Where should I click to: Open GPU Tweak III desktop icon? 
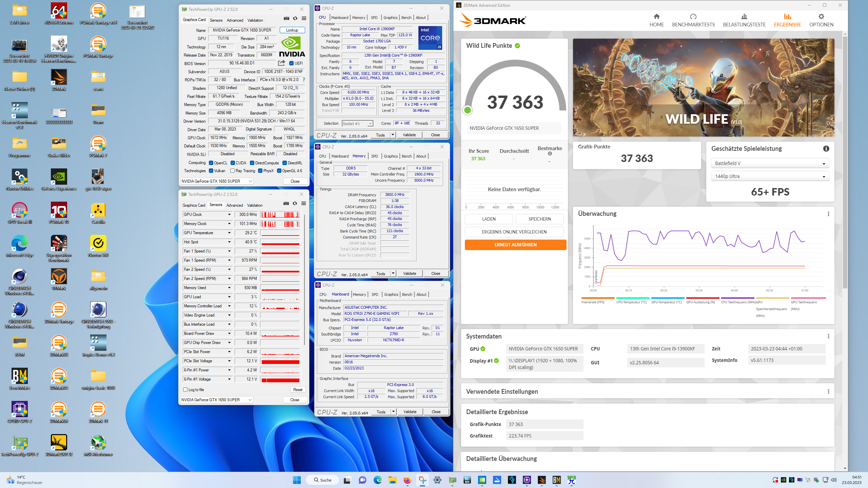(20, 213)
